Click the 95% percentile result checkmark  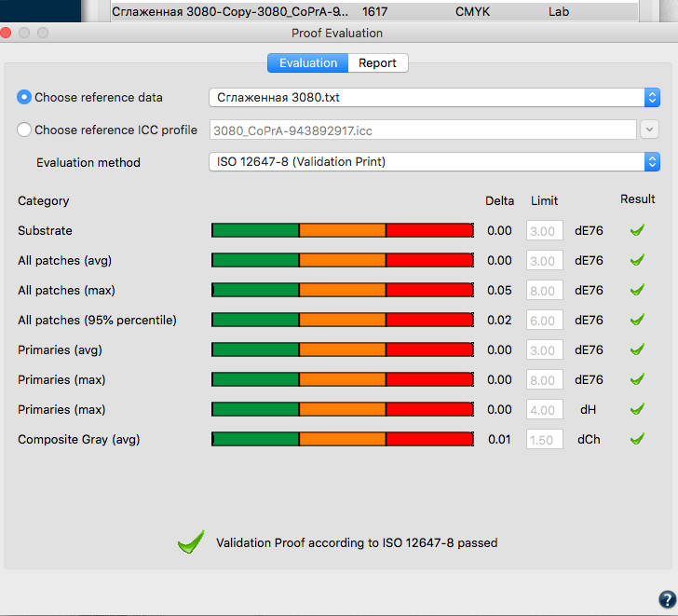(x=637, y=320)
